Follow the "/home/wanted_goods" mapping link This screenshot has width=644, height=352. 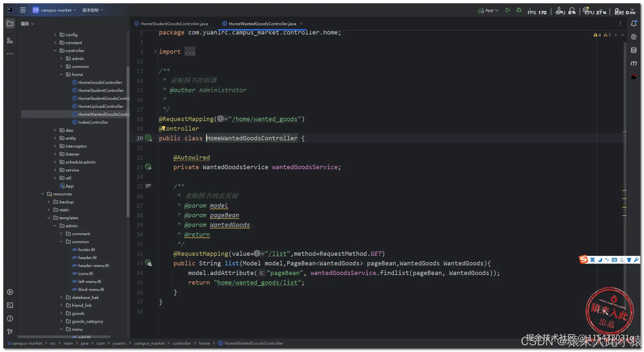265,119
